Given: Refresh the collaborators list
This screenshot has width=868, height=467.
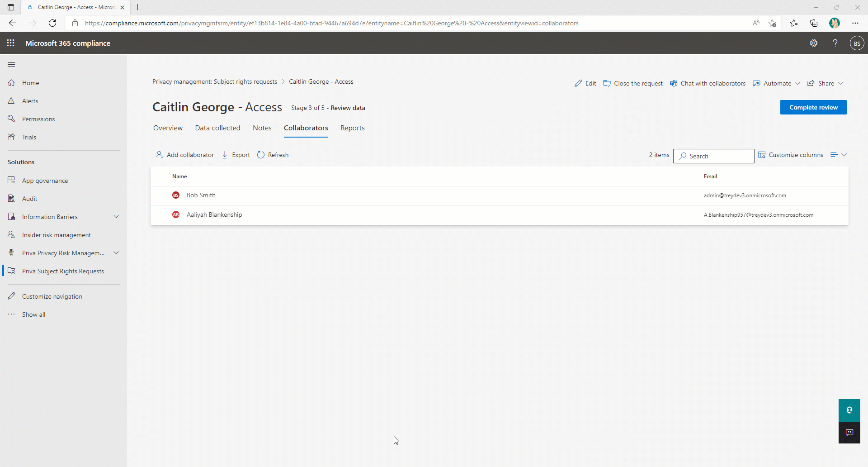Looking at the screenshot, I should click(x=273, y=154).
